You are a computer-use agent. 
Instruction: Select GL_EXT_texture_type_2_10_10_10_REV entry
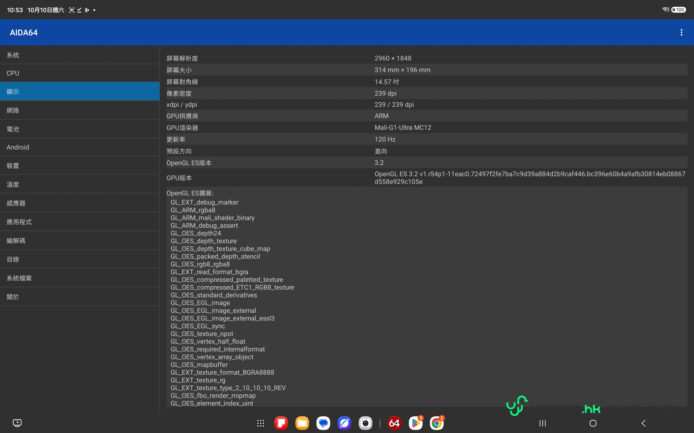point(228,388)
